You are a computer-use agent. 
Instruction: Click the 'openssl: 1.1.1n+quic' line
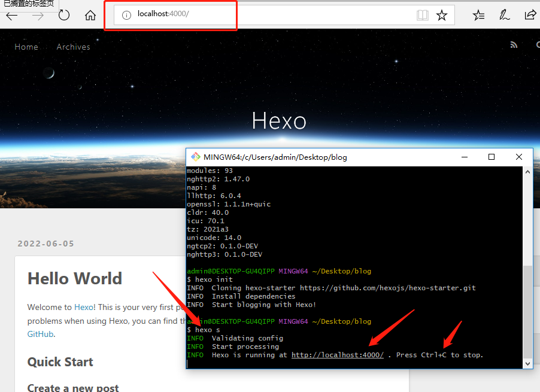coord(229,204)
